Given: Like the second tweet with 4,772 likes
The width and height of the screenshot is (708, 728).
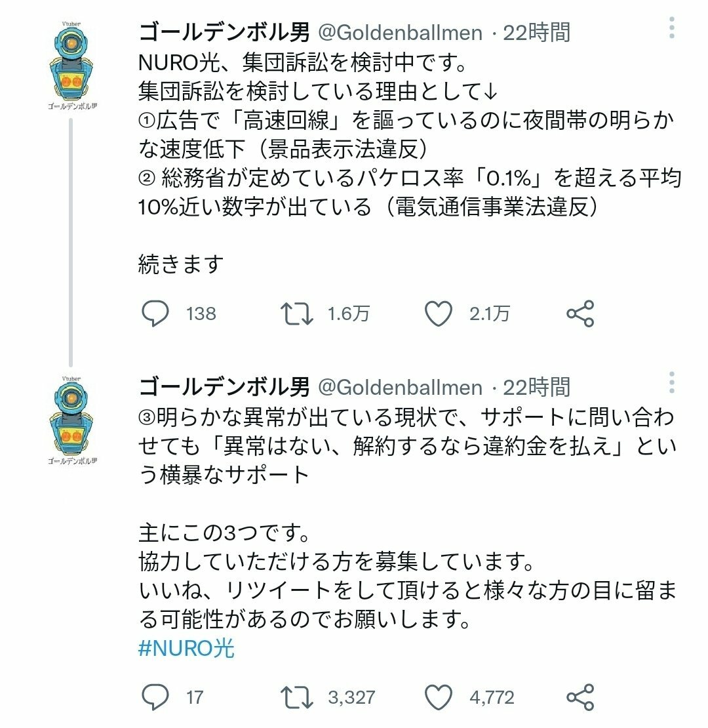Looking at the screenshot, I should pyautogui.click(x=439, y=697).
